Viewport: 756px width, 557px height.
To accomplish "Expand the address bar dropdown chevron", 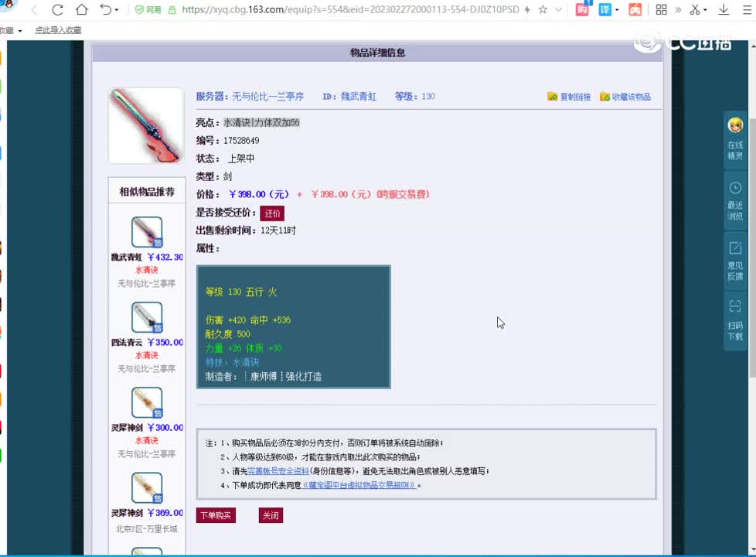I will click(558, 9).
